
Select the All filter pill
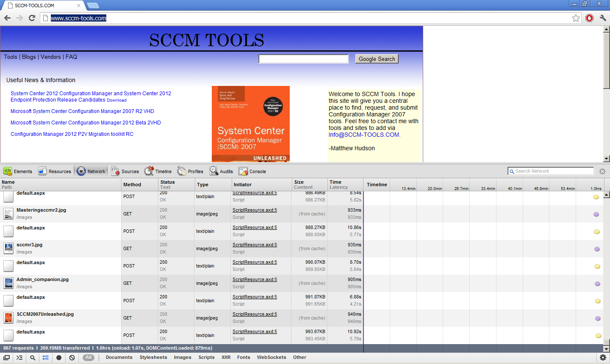tap(88, 358)
